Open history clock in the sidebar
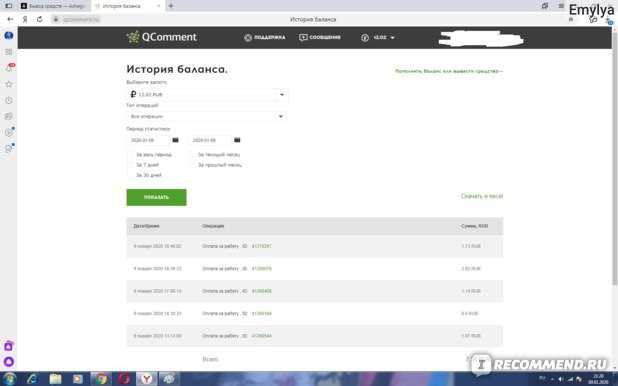 [x=9, y=101]
